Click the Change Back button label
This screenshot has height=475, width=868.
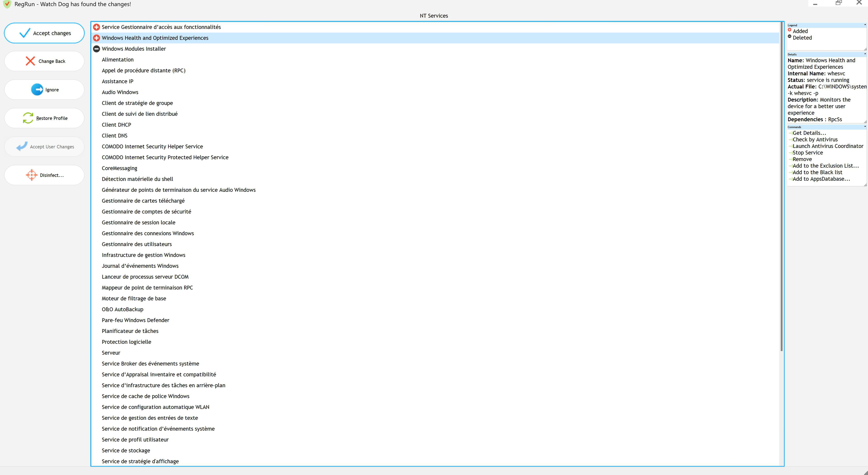coord(52,61)
